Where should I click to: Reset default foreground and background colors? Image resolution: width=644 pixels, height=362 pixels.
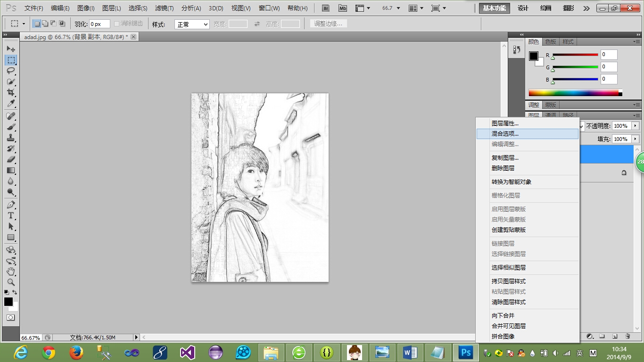click(x=7, y=292)
